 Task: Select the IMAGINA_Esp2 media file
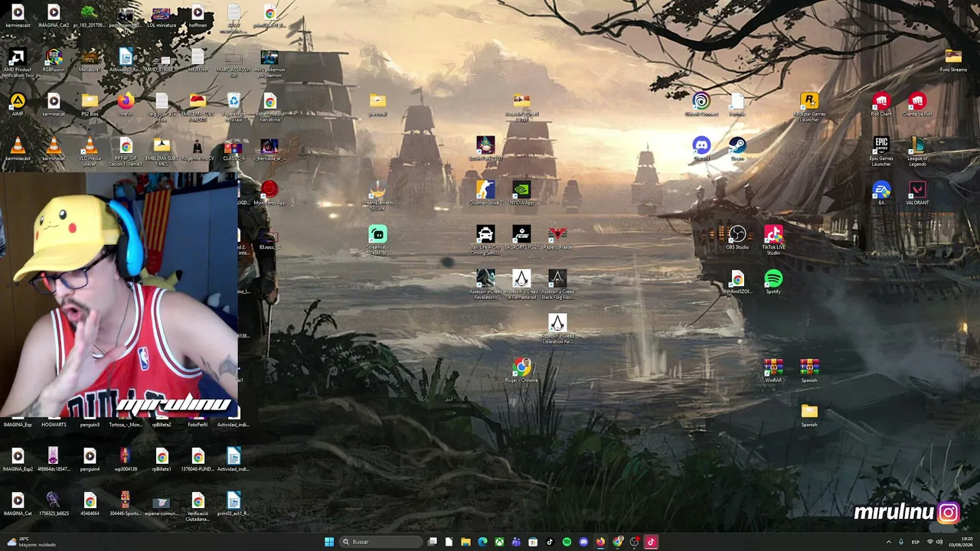pyautogui.click(x=18, y=461)
